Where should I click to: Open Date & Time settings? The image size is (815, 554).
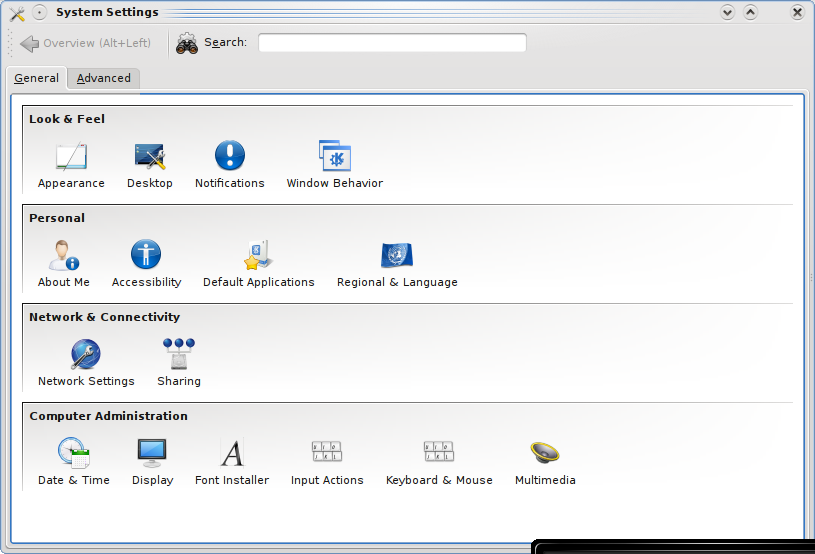click(x=74, y=461)
